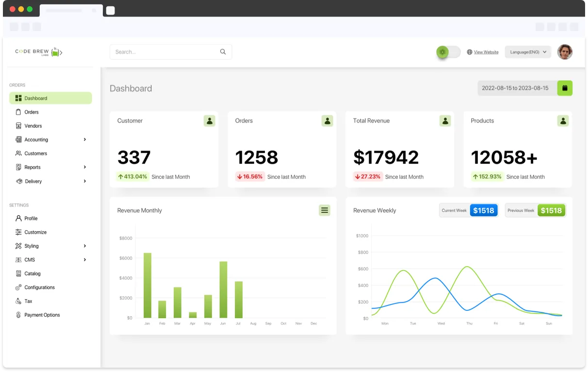The image size is (588, 372).
Task: Click the View Website link
Action: (x=486, y=52)
